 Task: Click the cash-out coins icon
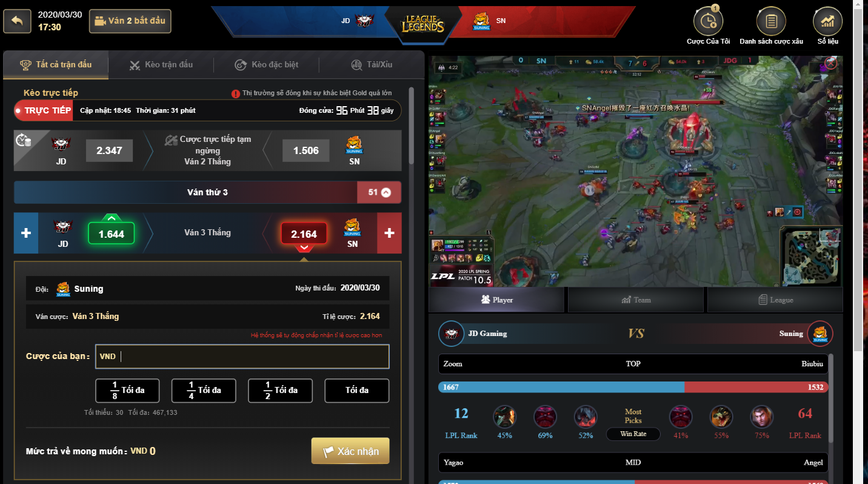24,141
